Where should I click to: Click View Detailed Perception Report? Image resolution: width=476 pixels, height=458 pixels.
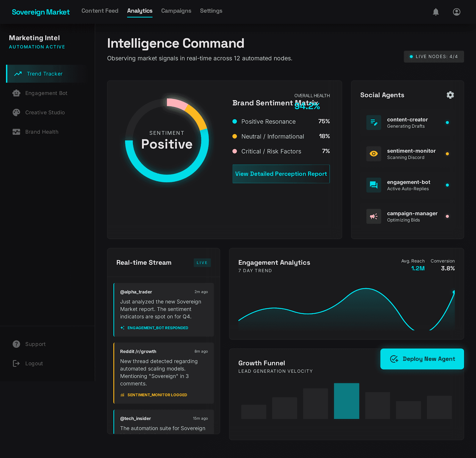point(281,174)
